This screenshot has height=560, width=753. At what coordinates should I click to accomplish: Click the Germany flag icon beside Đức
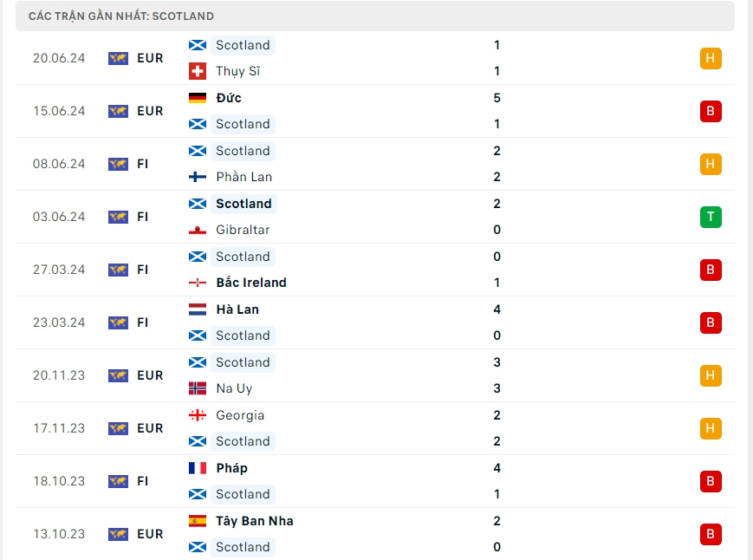(198, 98)
